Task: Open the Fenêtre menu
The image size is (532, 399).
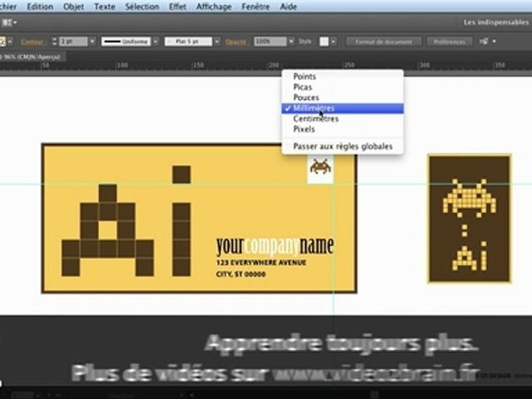Action: tap(255, 7)
